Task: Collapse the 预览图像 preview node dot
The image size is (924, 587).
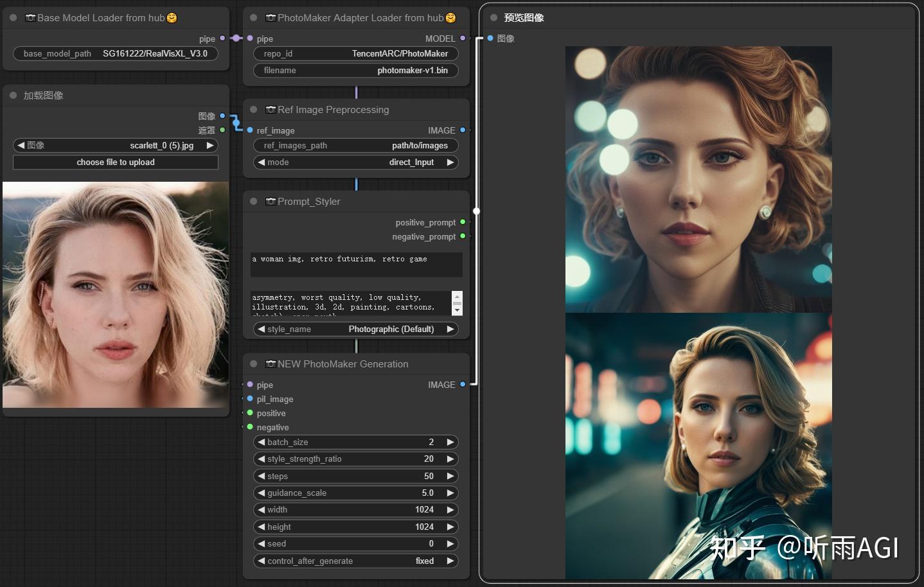Action: [493, 18]
